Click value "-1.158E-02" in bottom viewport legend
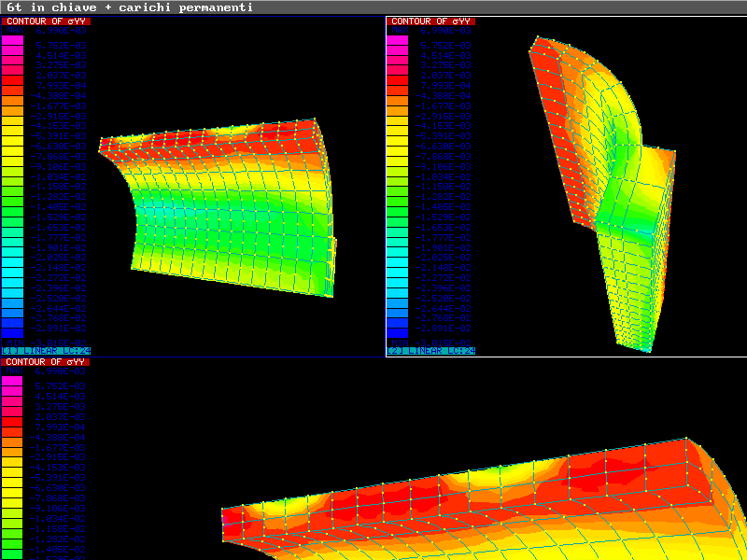Screen dimensions: 747x560 (x=58, y=528)
